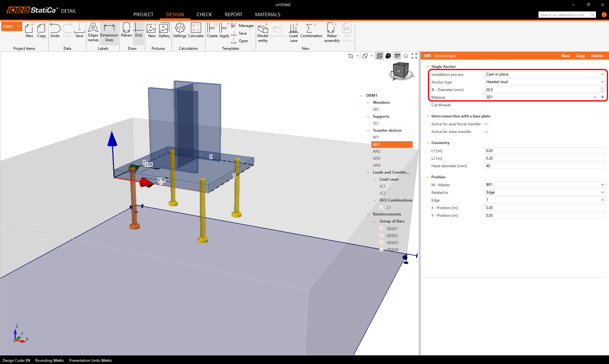Uncheck Active for axial forces transfer
This screenshot has height=364, width=609.
[x=486, y=124]
